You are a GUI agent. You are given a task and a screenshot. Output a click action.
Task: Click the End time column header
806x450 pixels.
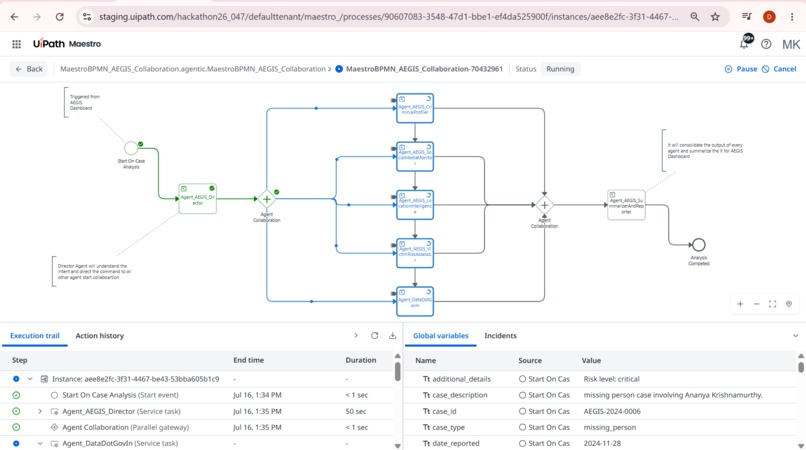pyautogui.click(x=248, y=360)
